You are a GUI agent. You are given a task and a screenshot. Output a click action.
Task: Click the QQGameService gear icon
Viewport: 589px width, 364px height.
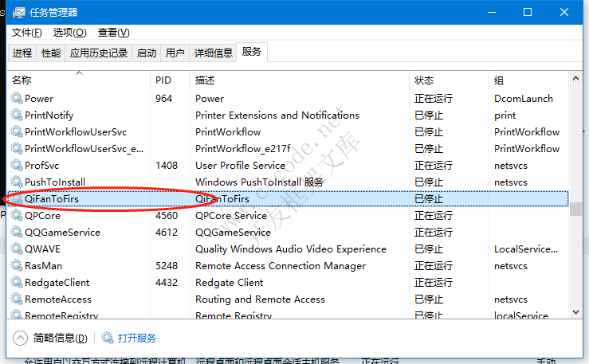[x=17, y=232]
